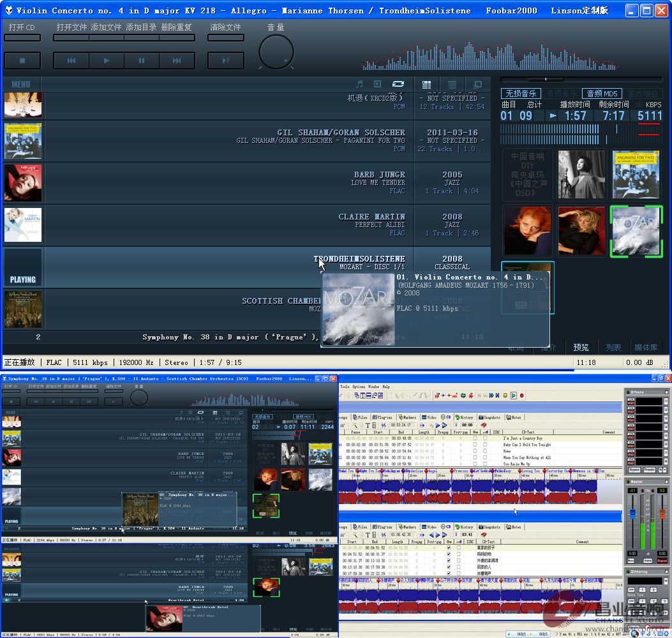Switch to the 列表 tab in main Foobar2000 window
The height and width of the screenshot is (638, 672).
click(613, 348)
